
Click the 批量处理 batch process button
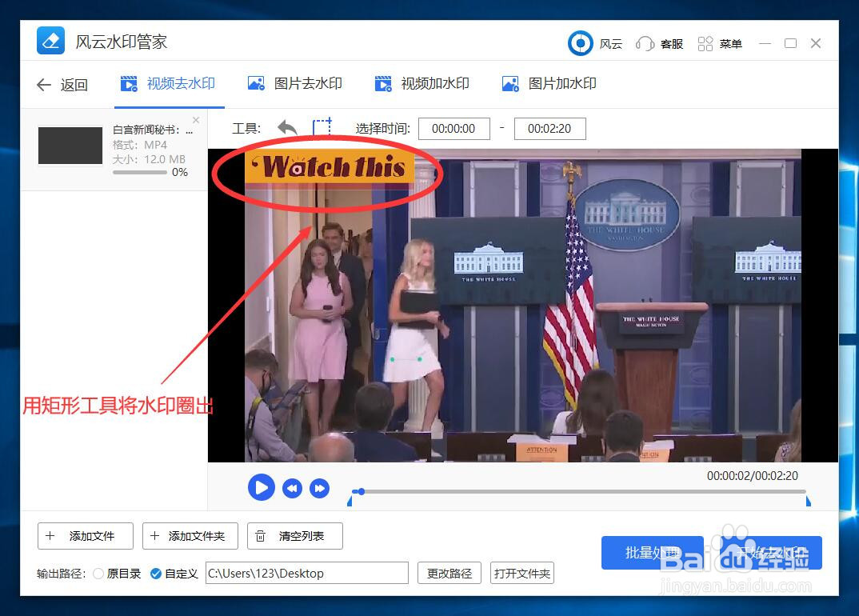[652, 552]
